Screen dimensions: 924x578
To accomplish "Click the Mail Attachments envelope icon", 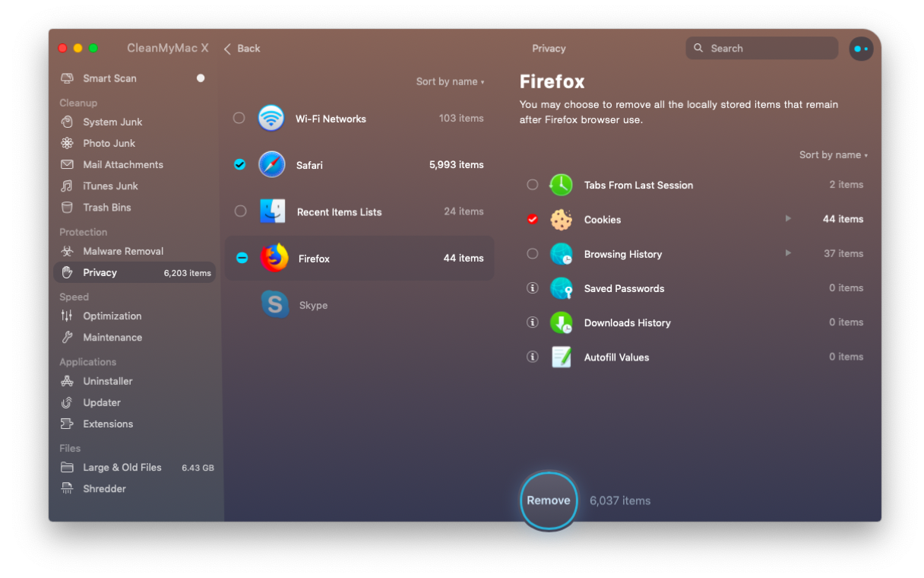I will pyautogui.click(x=67, y=164).
